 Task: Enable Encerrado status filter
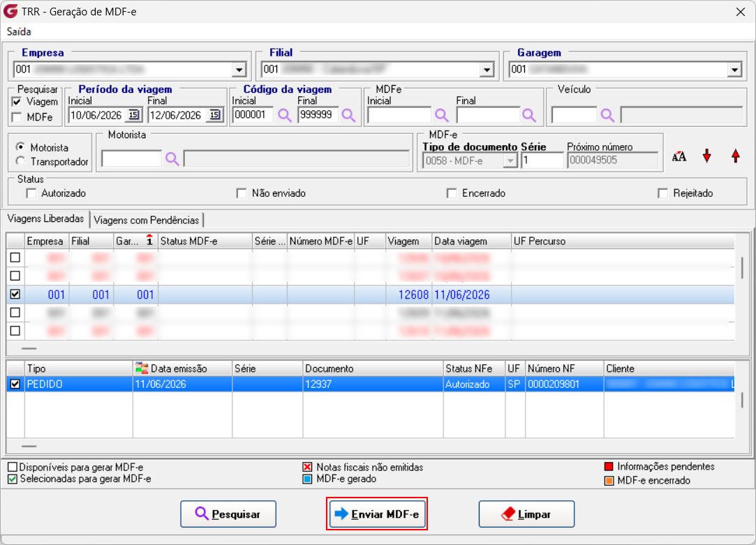point(452,193)
